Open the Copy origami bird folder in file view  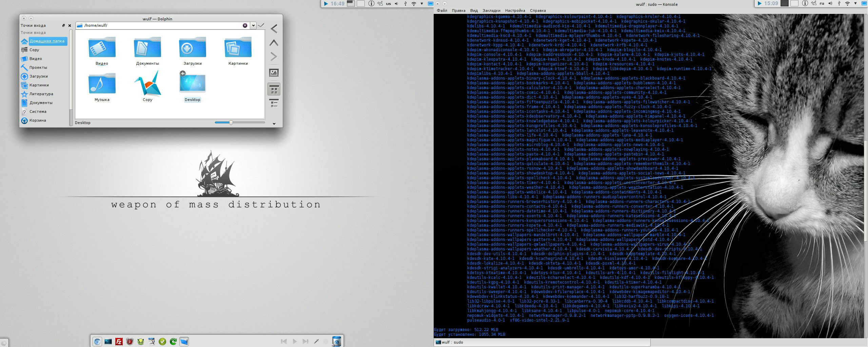[147, 83]
